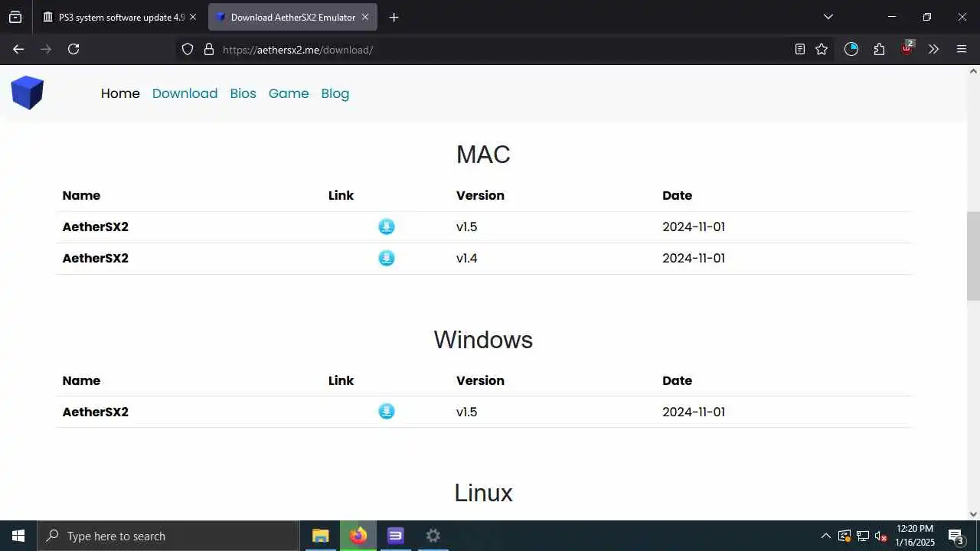980x551 pixels.
Task: Open File Explorer from the taskbar
Action: point(320,536)
